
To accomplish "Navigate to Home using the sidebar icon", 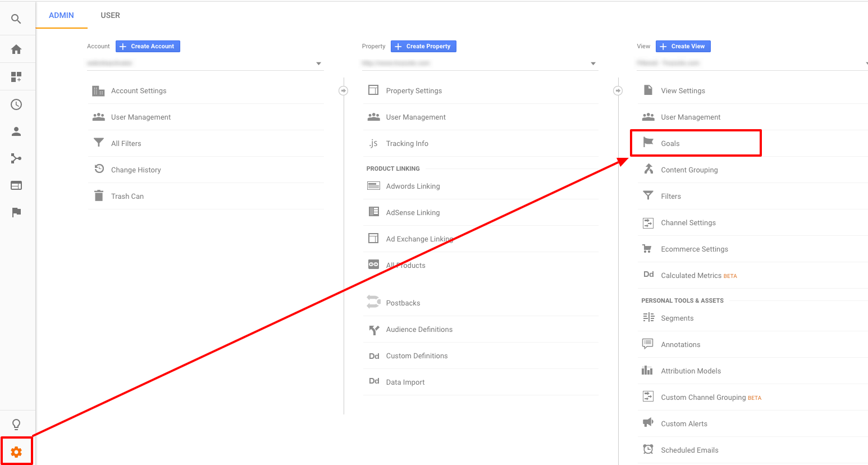I will [17, 49].
